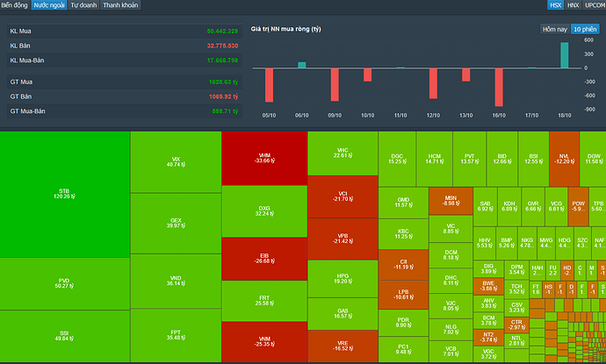This screenshot has width=606, height=364.
Task: Select the PVT 13.57 tỷ tile
Action: pos(470,159)
